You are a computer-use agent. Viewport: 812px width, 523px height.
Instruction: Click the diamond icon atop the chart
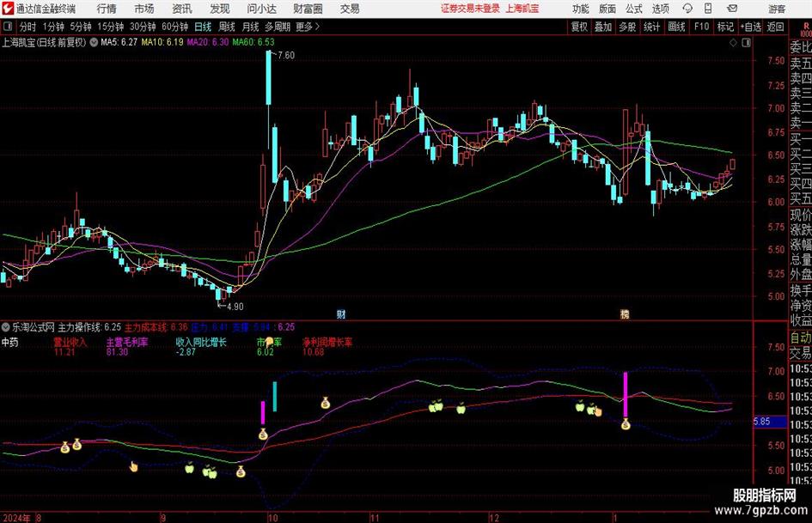coord(733,43)
